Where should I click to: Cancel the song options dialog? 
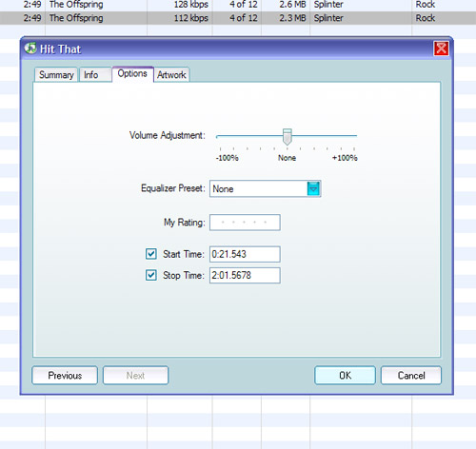411,376
